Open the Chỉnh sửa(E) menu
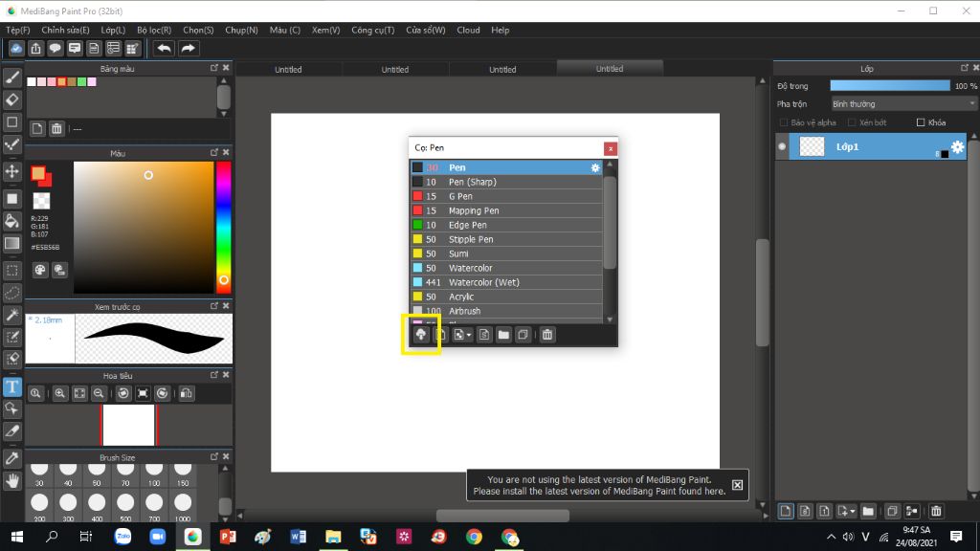This screenshot has height=551, width=980. 66,30
